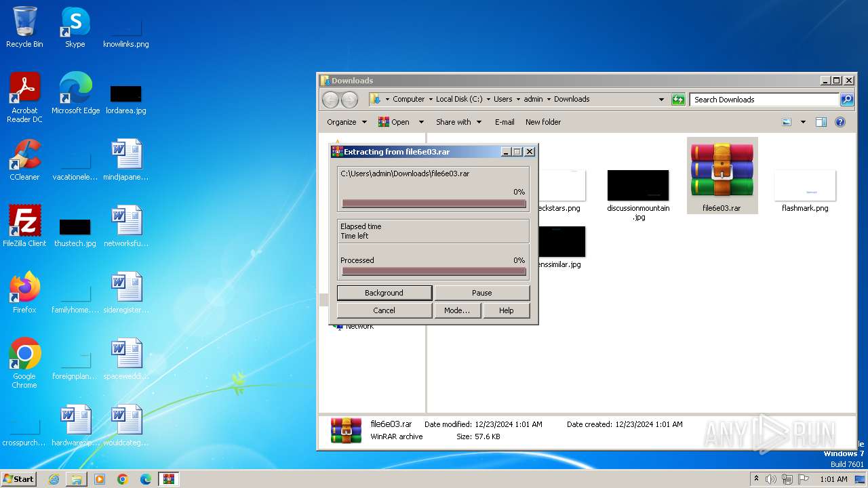
Task: Open Help in the extraction dialog
Action: pos(507,310)
